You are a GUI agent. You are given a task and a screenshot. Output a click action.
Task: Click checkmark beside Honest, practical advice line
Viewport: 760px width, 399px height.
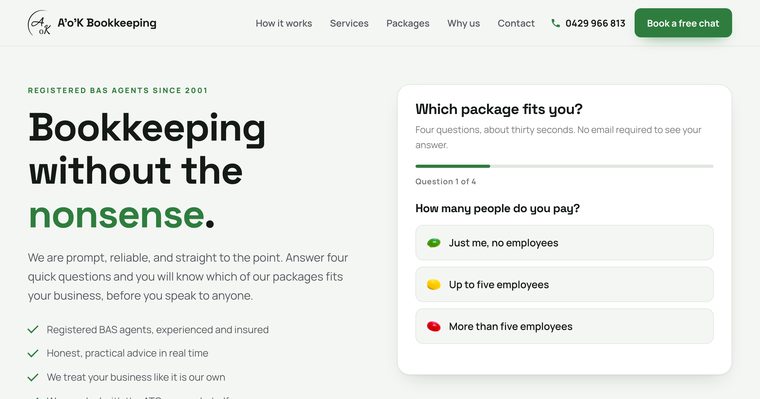pos(33,353)
